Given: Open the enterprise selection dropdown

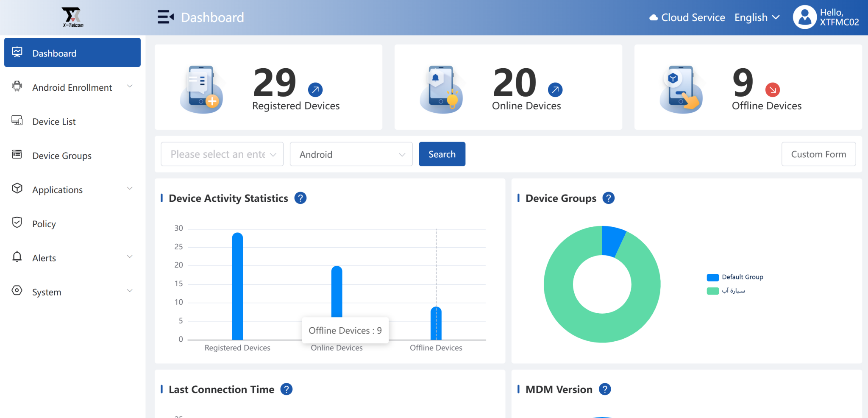Looking at the screenshot, I should tap(222, 154).
